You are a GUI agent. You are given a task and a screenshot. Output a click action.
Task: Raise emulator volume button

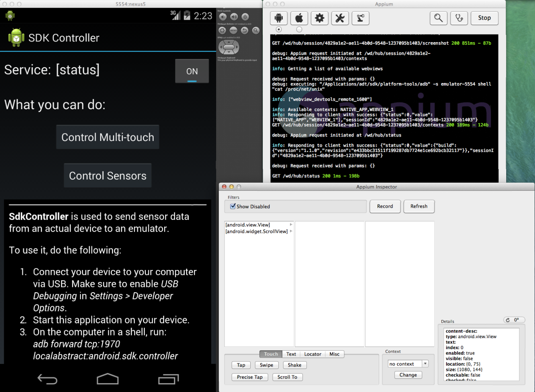pos(234,17)
